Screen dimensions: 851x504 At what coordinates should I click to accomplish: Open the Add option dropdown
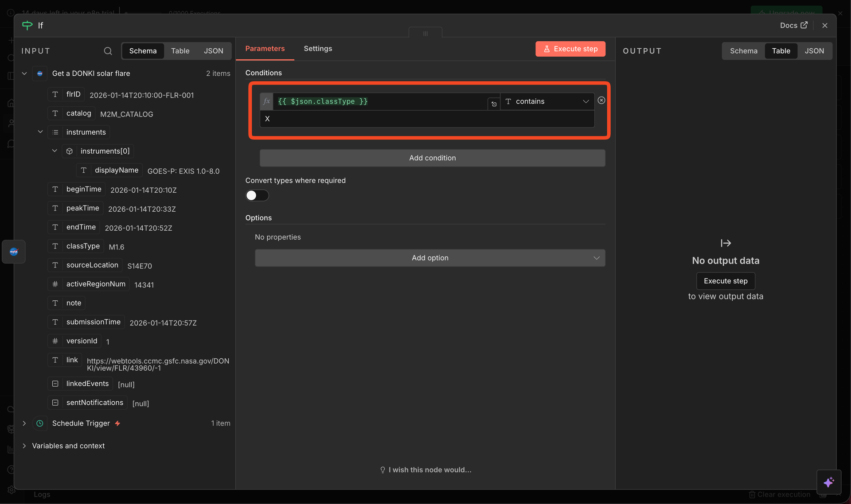pyautogui.click(x=429, y=258)
